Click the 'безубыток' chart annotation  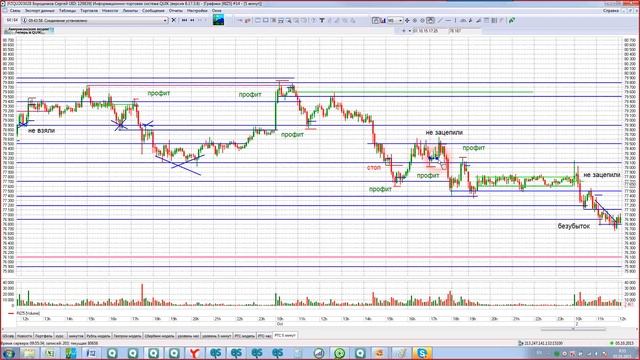(x=573, y=226)
